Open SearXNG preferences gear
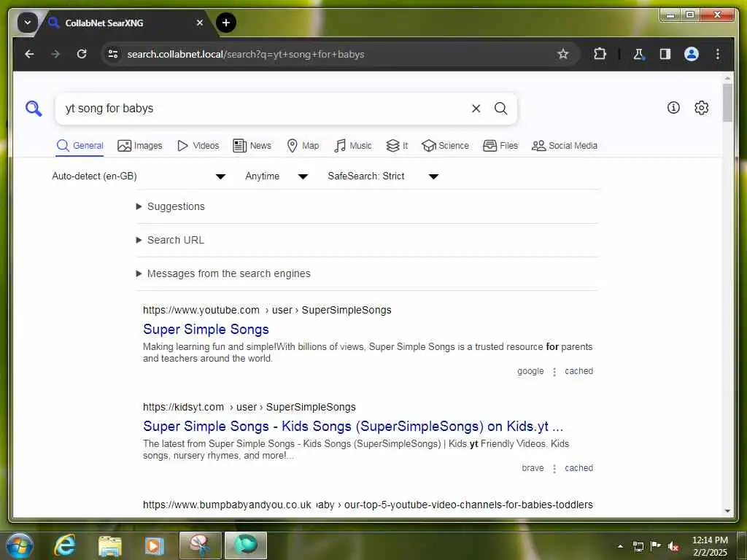The height and width of the screenshot is (560, 747). [x=701, y=108]
